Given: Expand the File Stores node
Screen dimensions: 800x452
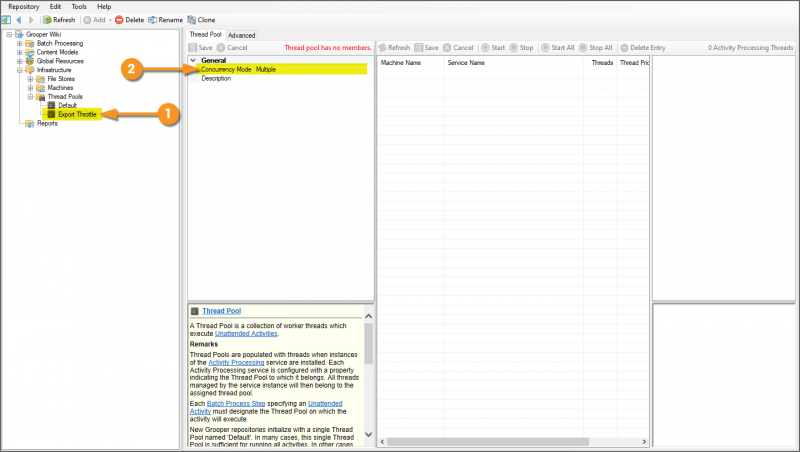Looking at the screenshot, I should (31, 79).
